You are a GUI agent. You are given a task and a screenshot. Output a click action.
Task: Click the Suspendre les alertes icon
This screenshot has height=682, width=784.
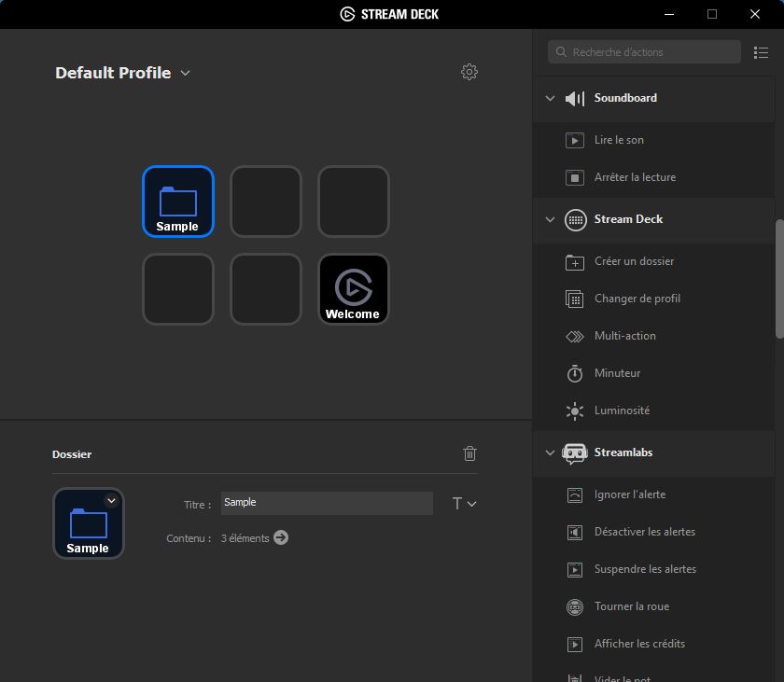(575, 570)
